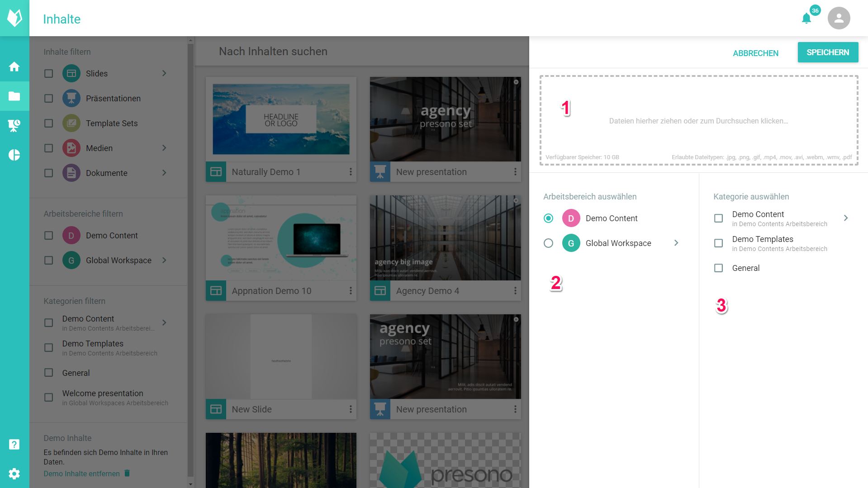Image resolution: width=868 pixels, height=488 pixels.
Task: Open the user profile avatar
Action: coord(839,18)
